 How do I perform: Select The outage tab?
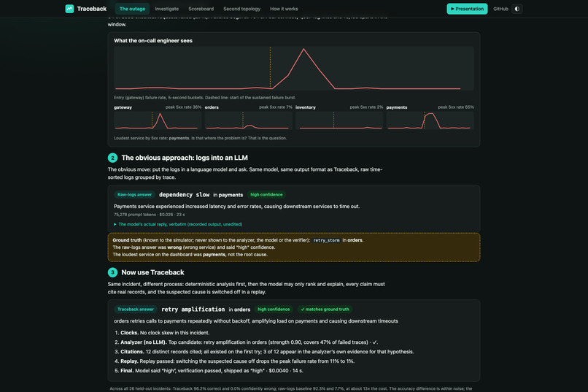click(x=132, y=9)
